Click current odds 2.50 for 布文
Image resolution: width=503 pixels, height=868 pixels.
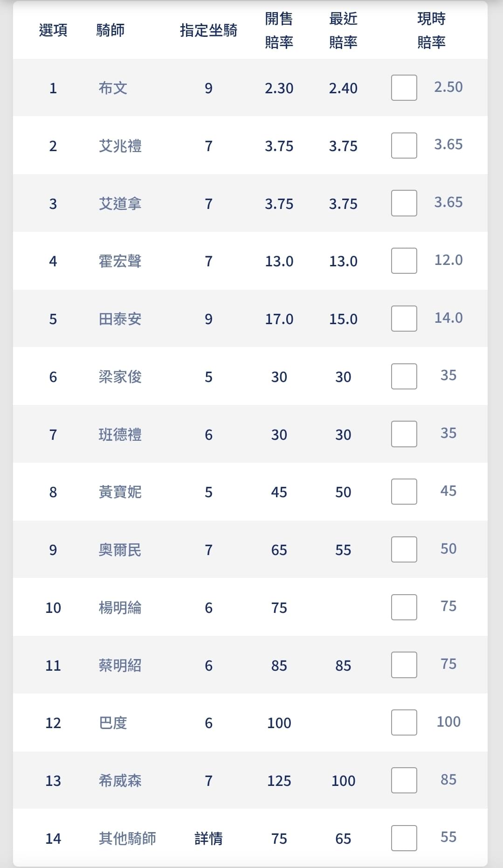448,87
